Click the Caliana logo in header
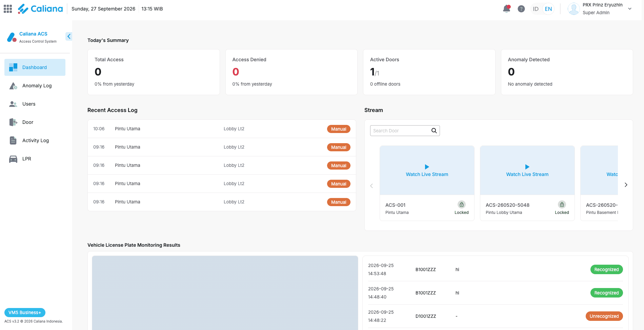 click(40, 9)
